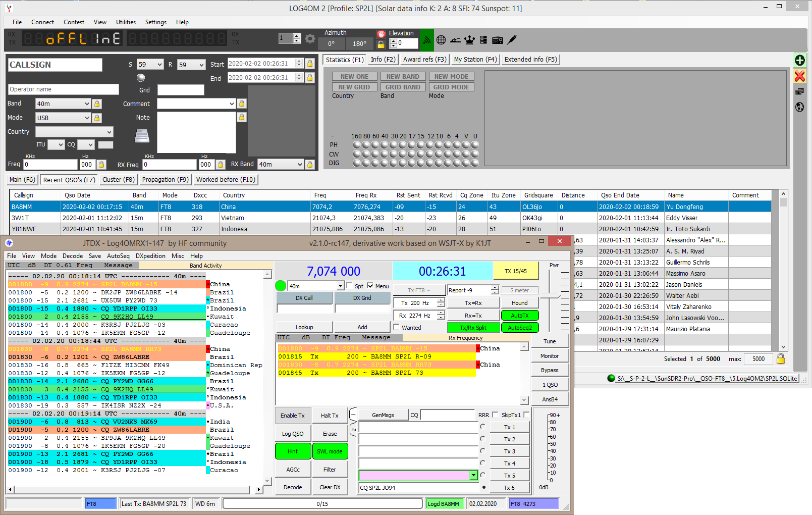Expand the Mode USB dropdown
This screenshot has height=515, width=812.
pyautogui.click(x=87, y=118)
